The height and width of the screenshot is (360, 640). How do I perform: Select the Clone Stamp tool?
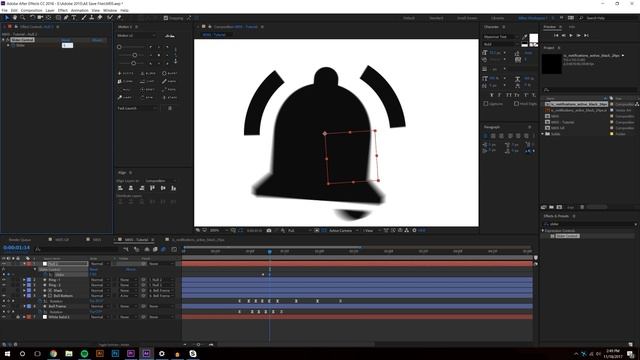point(91,18)
